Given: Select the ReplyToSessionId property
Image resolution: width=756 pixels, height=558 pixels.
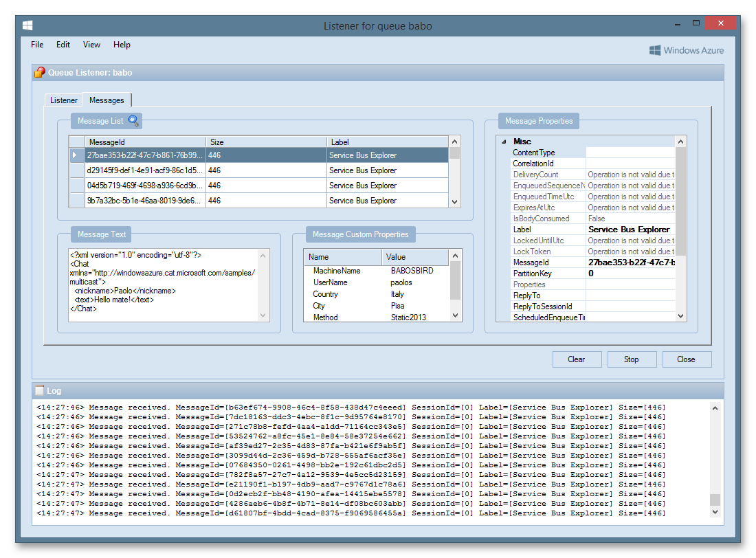Looking at the screenshot, I should tap(593, 306).
